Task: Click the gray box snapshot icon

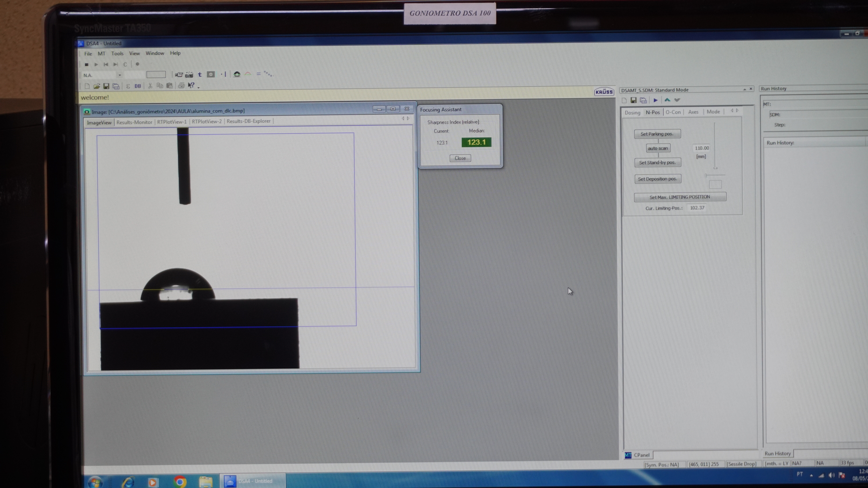Action: (211, 74)
